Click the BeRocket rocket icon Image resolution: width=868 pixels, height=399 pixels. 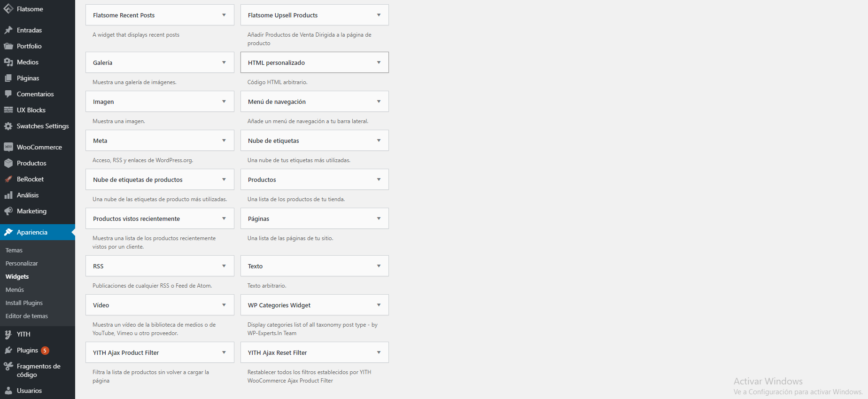click(8, 179)
